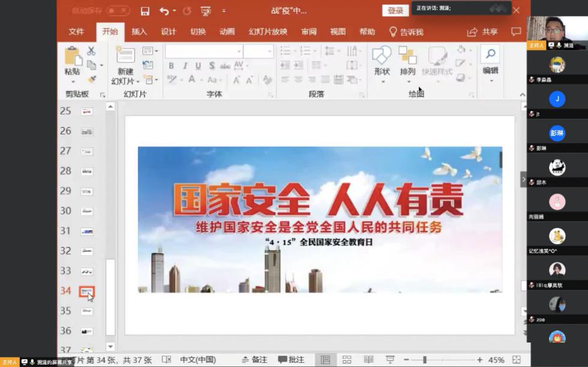The width and height of the screenshot is (588, 367).
Task: Switch to the 插入 Insert tab
Action: (x=139, y=32)
